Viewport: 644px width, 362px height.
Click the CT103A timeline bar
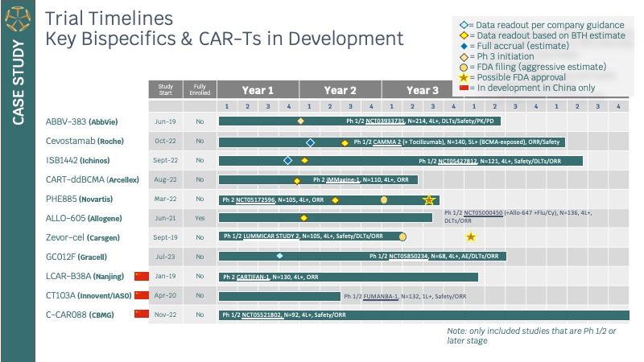point(279,296)
